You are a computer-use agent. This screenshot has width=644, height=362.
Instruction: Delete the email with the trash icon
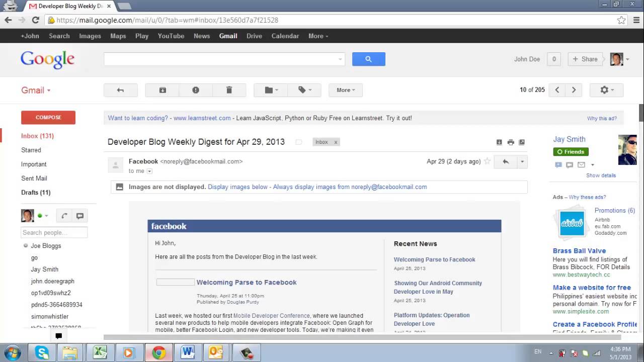(x=229, y=90)
